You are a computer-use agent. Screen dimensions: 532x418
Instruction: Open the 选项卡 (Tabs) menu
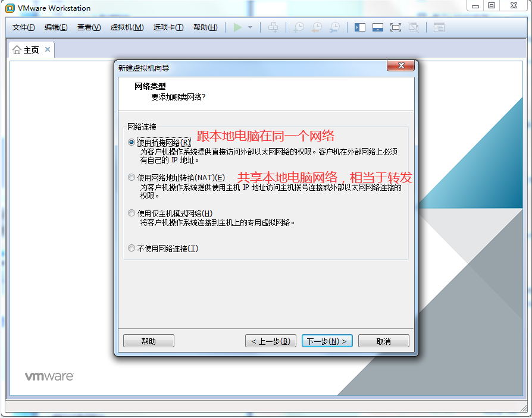(x=168, y=27)
